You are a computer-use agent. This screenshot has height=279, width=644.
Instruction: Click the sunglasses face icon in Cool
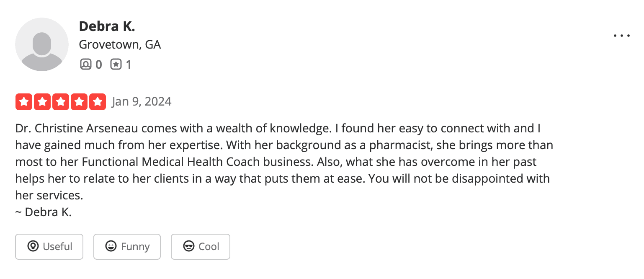[189, 246]
